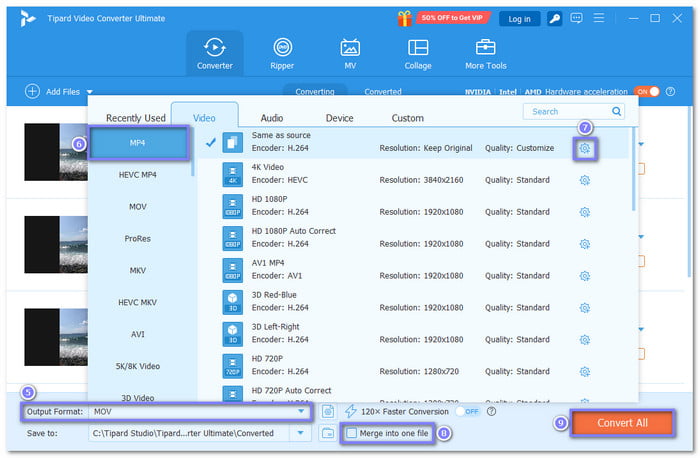Screen dimensions: 700x458
Task: Open the Converted tab
Action: (383, 91)
